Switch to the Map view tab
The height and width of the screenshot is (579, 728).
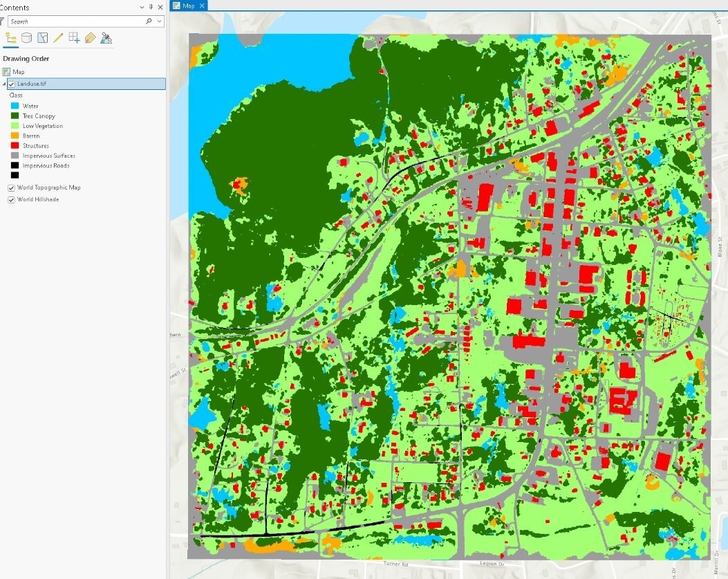click(189, 6)
